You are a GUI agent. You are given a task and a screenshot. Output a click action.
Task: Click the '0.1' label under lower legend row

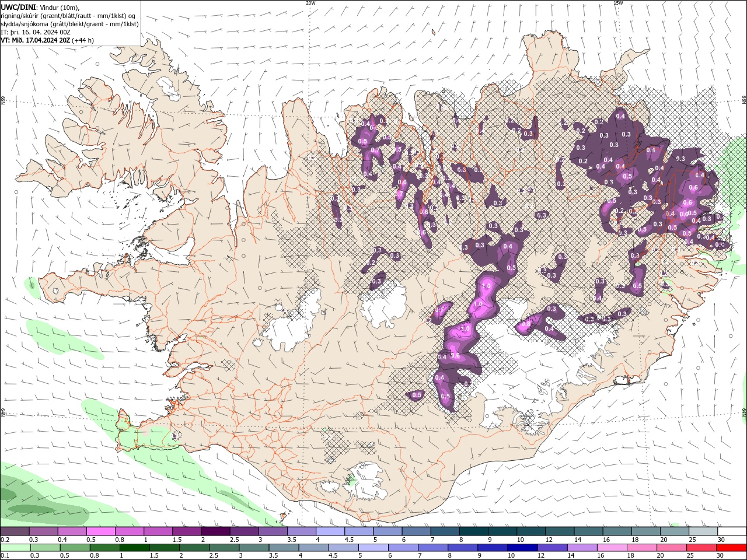(x=5, y=556)
